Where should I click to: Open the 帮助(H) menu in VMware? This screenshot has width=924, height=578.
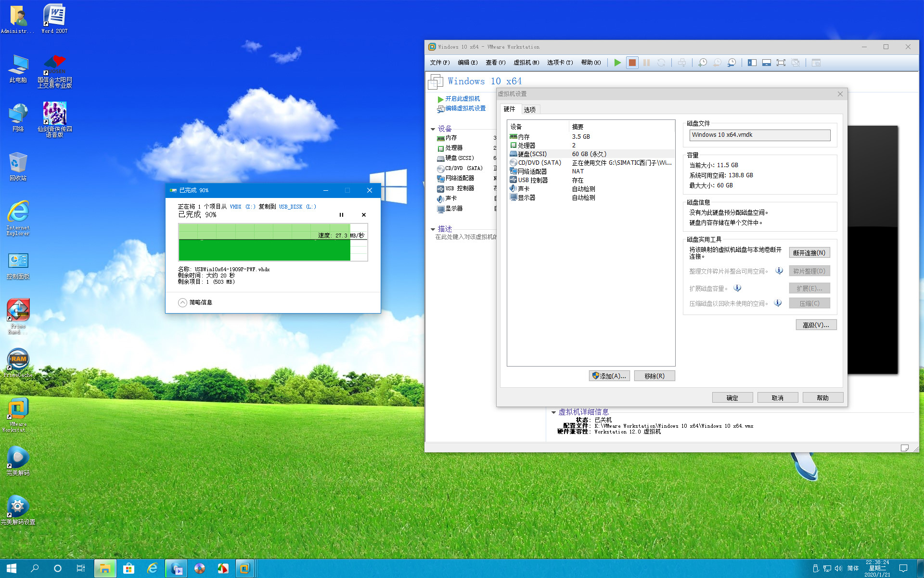tap(591, 63)
